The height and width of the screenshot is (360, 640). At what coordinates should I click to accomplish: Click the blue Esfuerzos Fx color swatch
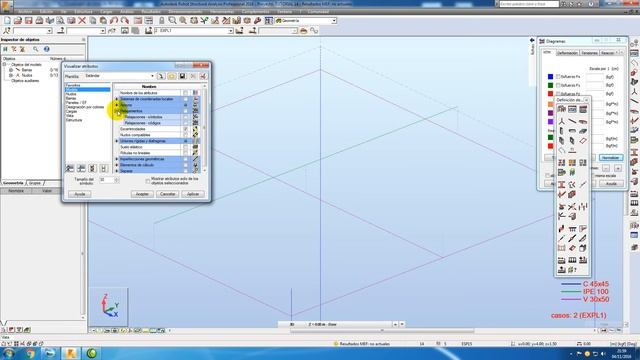coord(550,77)
